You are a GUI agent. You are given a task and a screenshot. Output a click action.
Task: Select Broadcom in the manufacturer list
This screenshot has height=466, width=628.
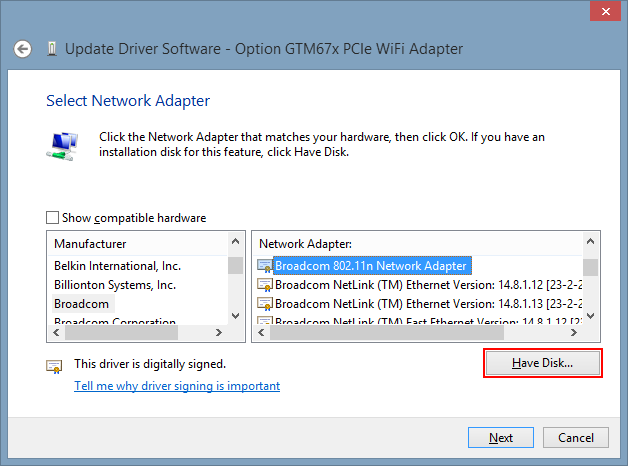pos(81,304)
